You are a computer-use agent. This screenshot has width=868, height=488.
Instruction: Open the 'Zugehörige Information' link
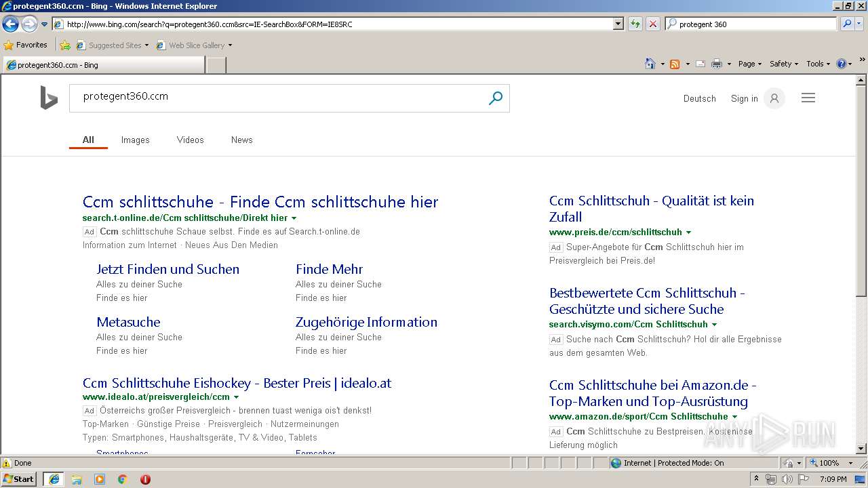click(366, 322)
